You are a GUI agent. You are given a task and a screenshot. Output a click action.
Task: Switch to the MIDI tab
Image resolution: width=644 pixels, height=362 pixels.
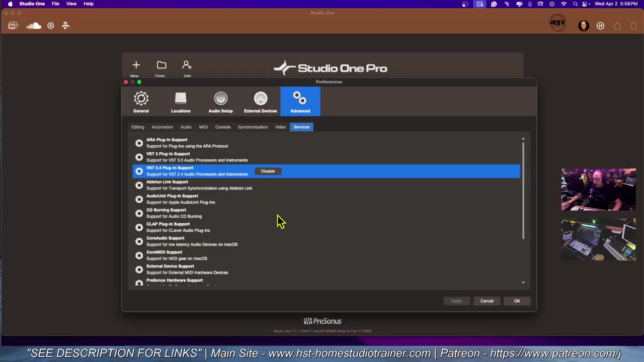203,127
